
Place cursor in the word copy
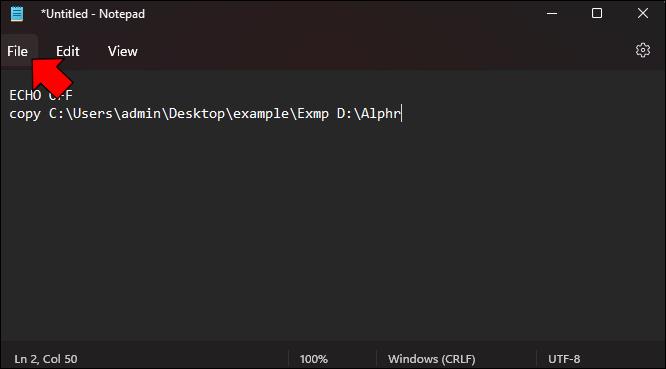[x=25, y=114]
